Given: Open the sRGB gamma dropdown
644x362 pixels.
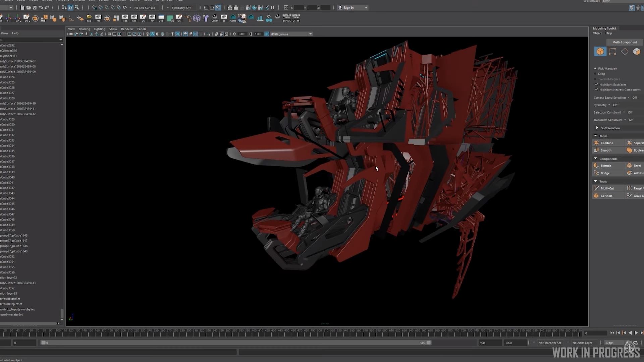Looking at the screenshot, I should click(310, 34).
